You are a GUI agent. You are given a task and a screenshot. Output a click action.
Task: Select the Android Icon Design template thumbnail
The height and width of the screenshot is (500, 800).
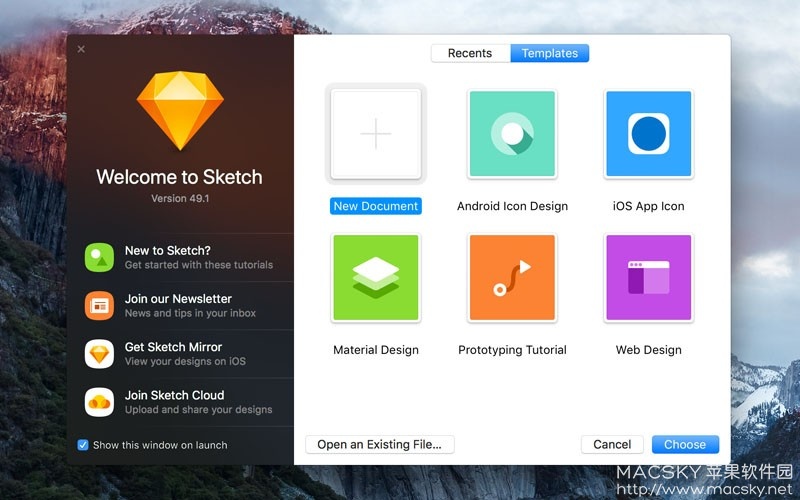pyautogui.click(x=512, y=134)
